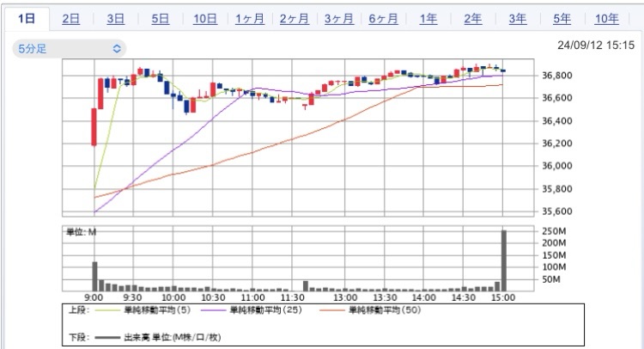Viewport: 644px width, 349px height.
Task: View the 1年 chart range
Action: point(428,19)
